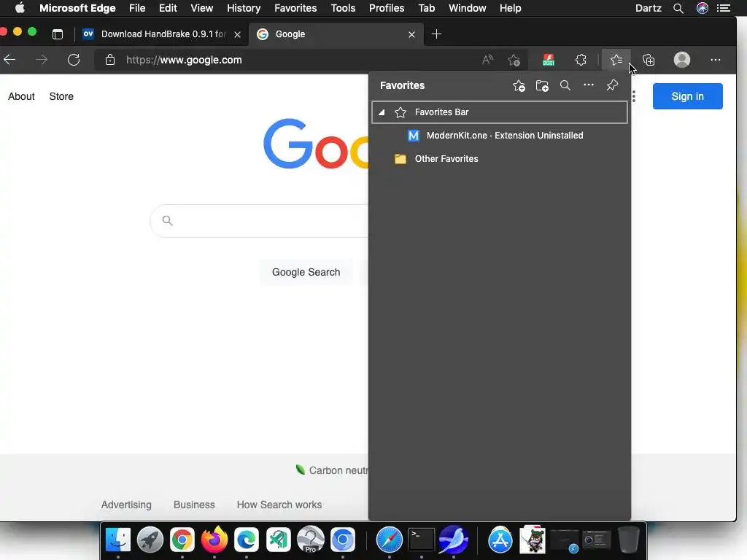This screenshot has width=747, height=560.
Task: Click the Google Search button
Action: 306,273
